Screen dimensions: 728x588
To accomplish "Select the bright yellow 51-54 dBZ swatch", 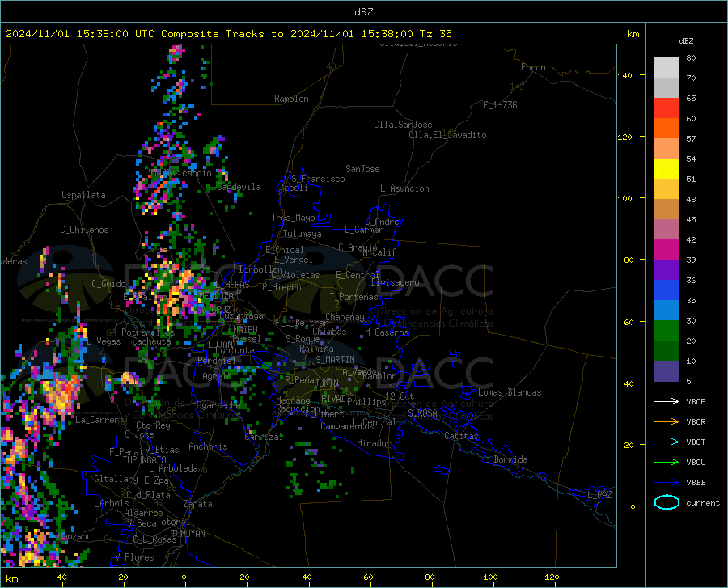I will [667, 169].
